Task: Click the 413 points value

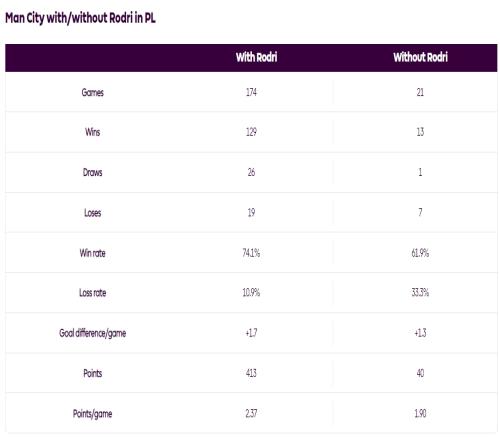Action: [x=251, y=373]
